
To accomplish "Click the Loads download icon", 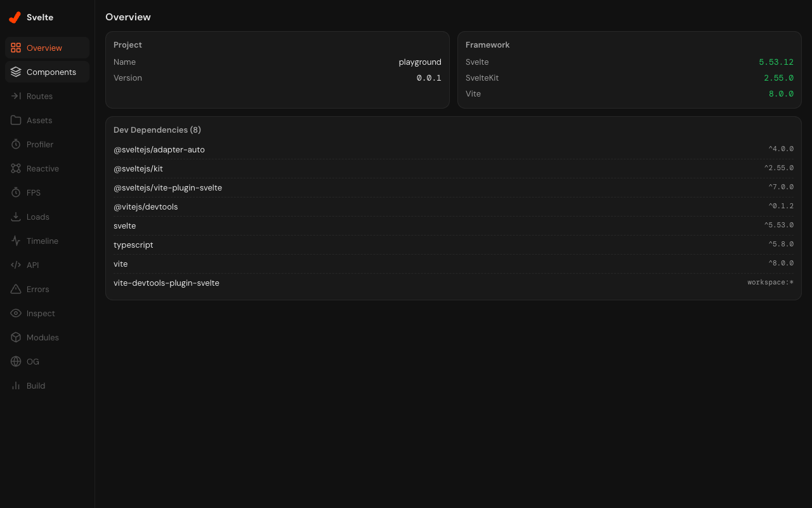I will point(16,217).
